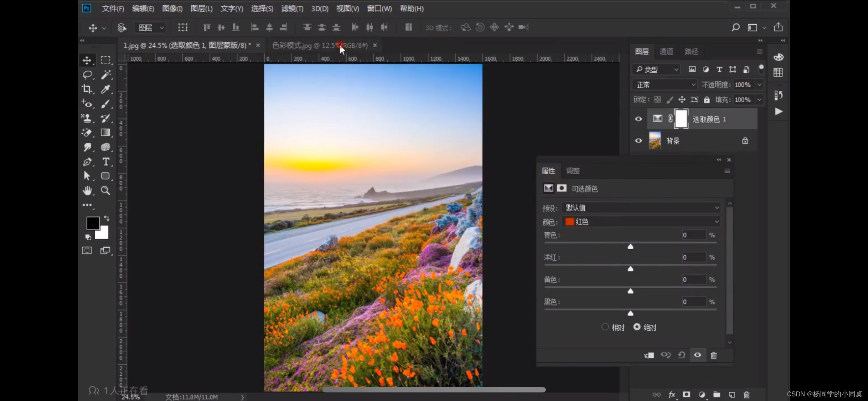The width and height of the screenshot is (868, 401).
Task: Switch to the 通道 panel tab
Action: (x=666, y=51)
